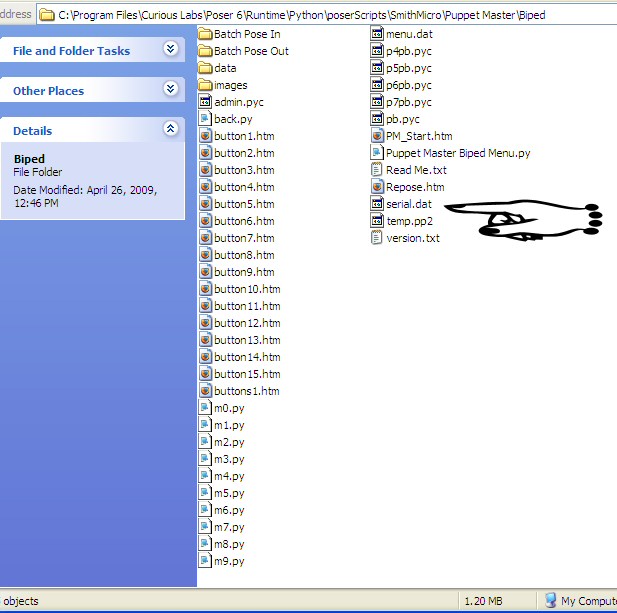Click the serial.dat file icon

coord(377,204)
